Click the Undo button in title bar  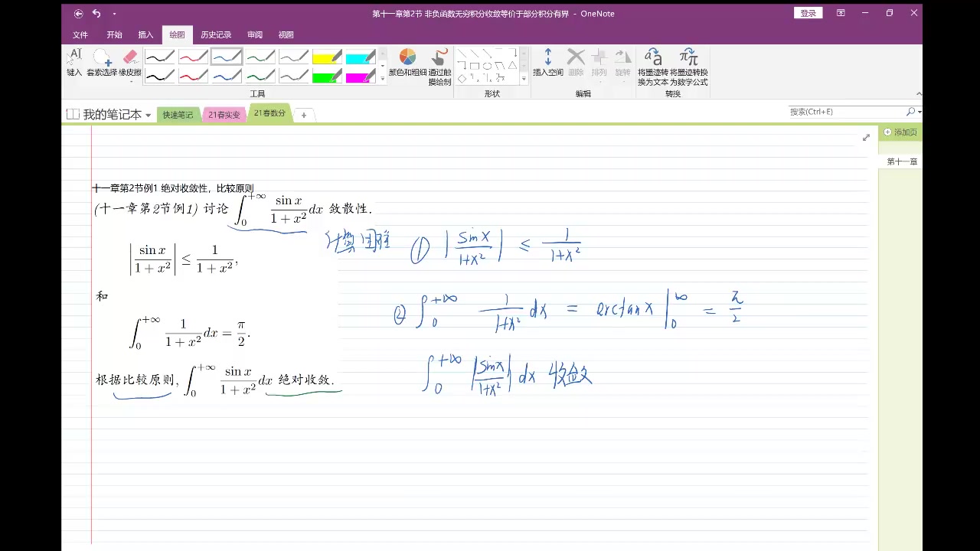(x=96, y=13)
